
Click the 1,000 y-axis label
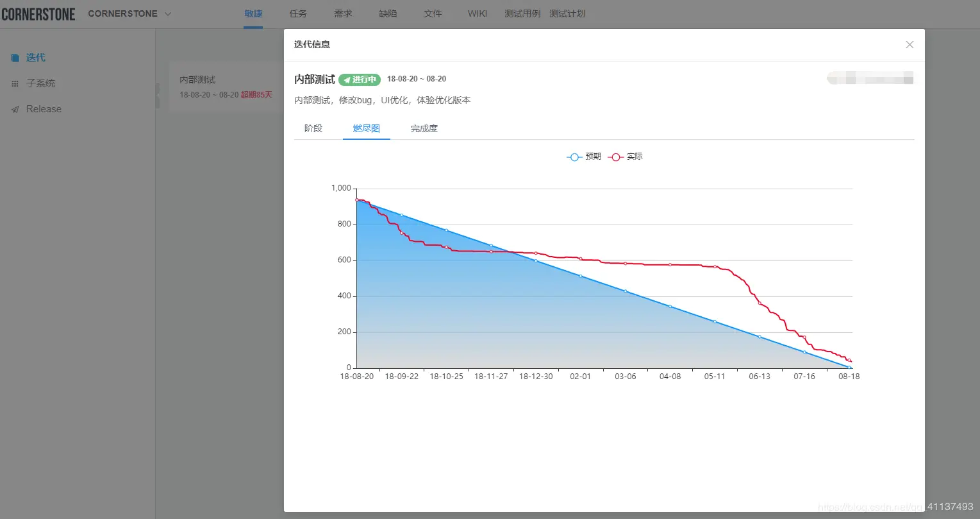click(341, 188)
